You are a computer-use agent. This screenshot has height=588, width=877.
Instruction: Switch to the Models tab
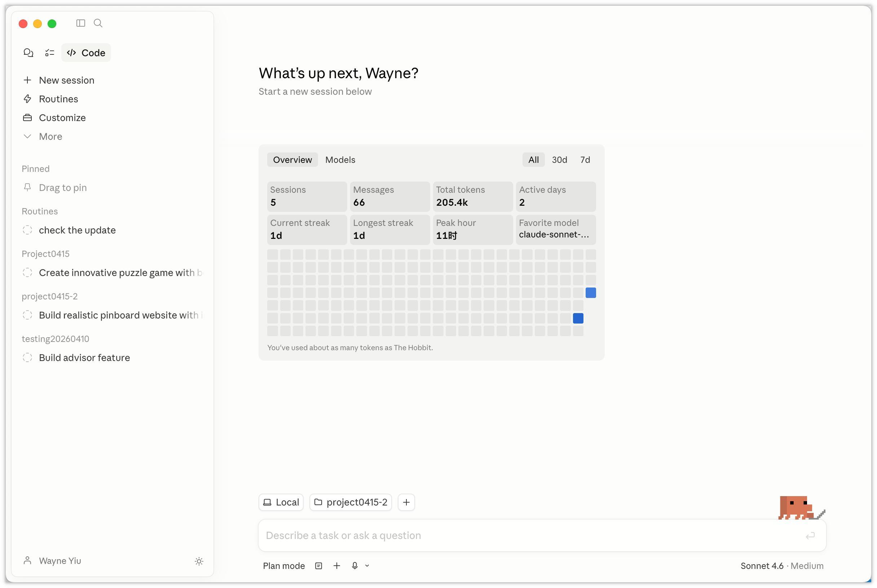pos(340,160)
